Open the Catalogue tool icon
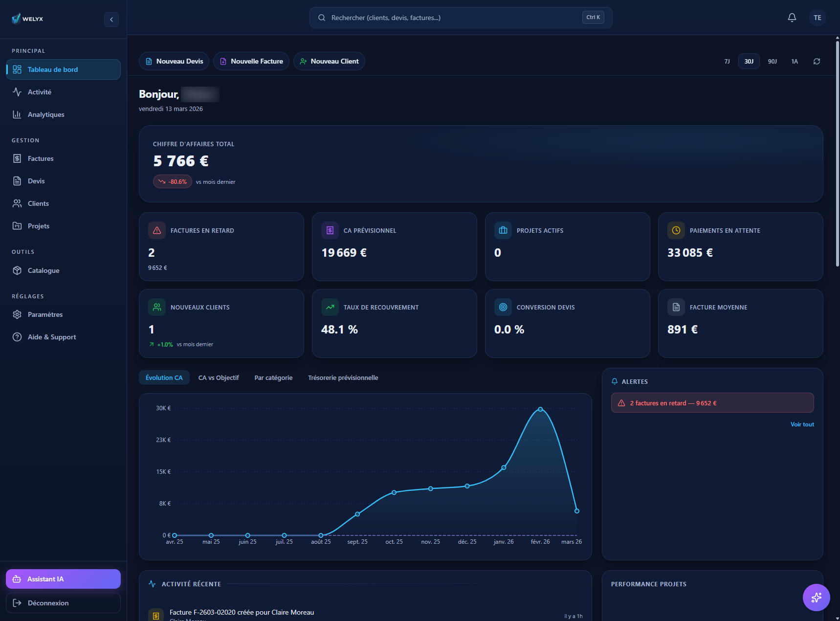This screenshot has height=621, width=840. point(17,270)
